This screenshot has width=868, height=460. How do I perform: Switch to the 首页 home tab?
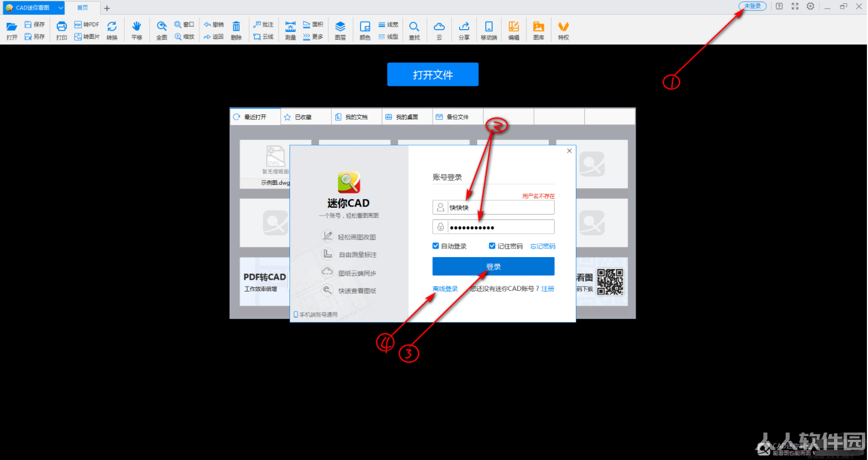tap(83, 7)
